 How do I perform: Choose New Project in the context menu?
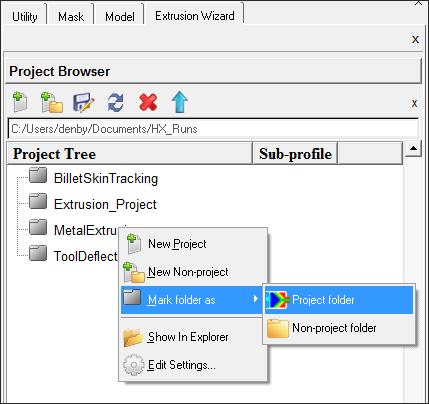pos(194,244)
